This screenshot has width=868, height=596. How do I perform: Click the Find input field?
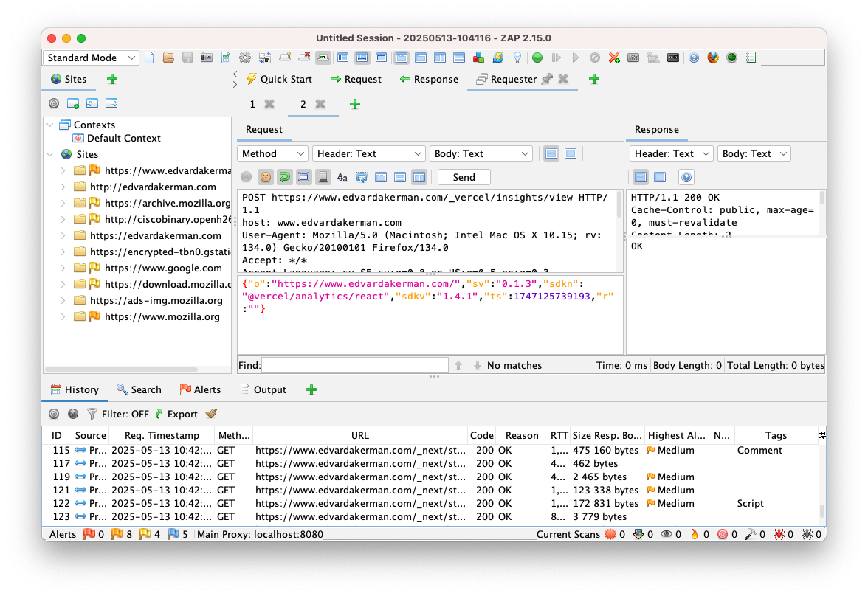pos(355,365)
